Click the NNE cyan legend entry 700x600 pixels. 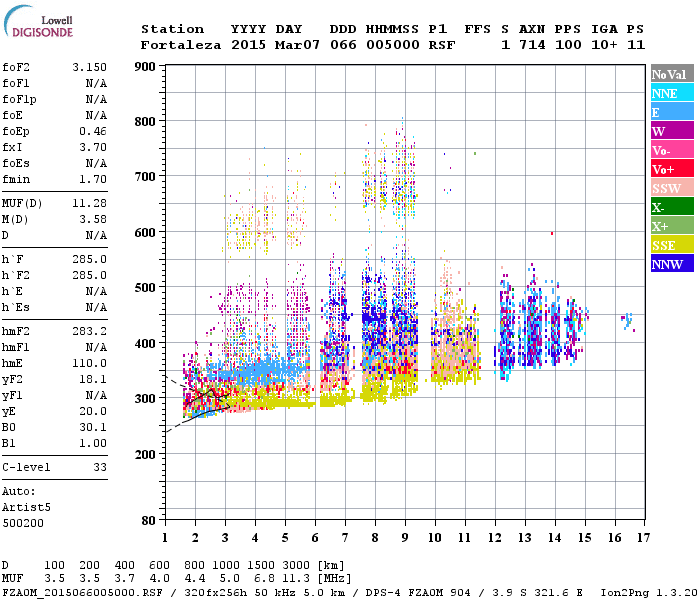pos(671,93)
